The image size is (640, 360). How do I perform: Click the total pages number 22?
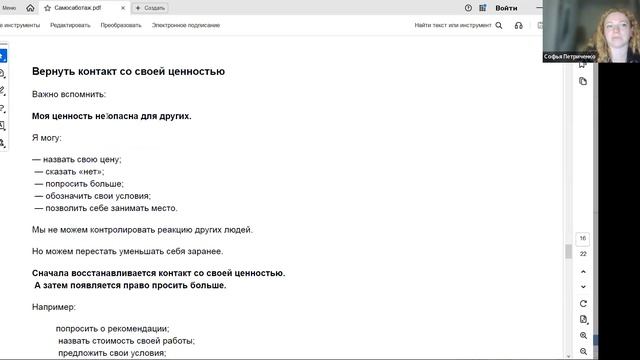[583, 254]
